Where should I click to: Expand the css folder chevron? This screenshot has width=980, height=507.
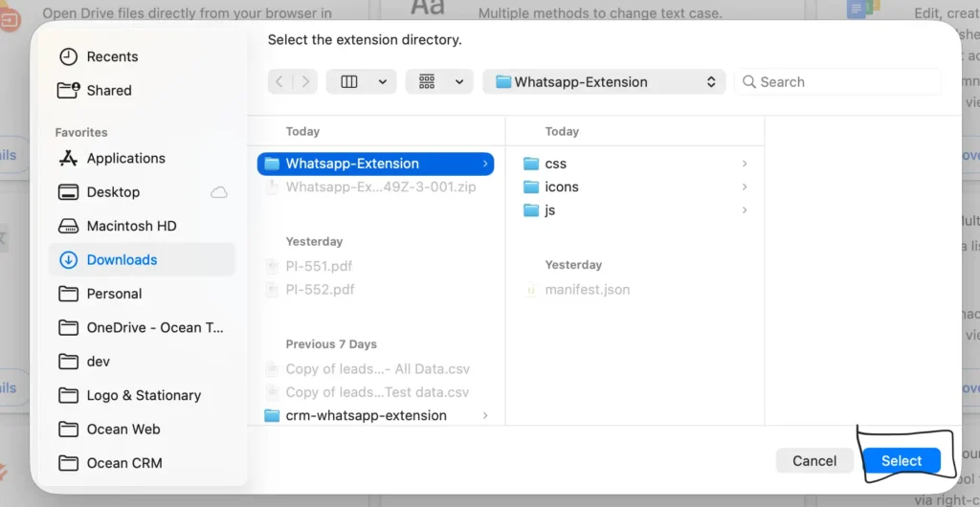[745, 164]
